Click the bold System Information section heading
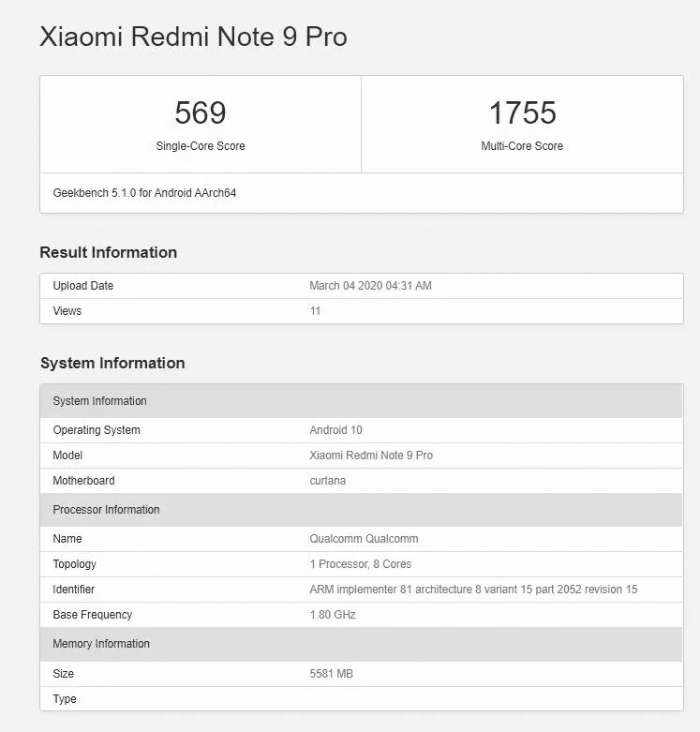Viewport: 700px width, 732px height. point(112,363)
